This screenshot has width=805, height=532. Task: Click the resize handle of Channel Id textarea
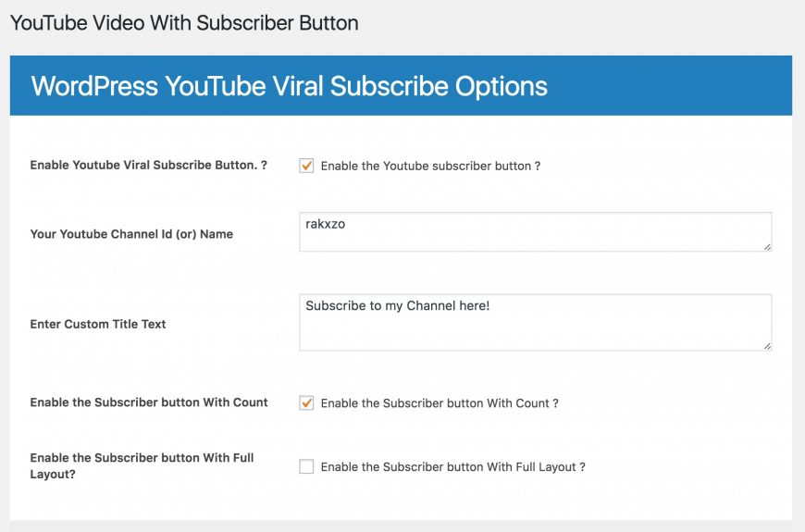click(x=767, y=247)
